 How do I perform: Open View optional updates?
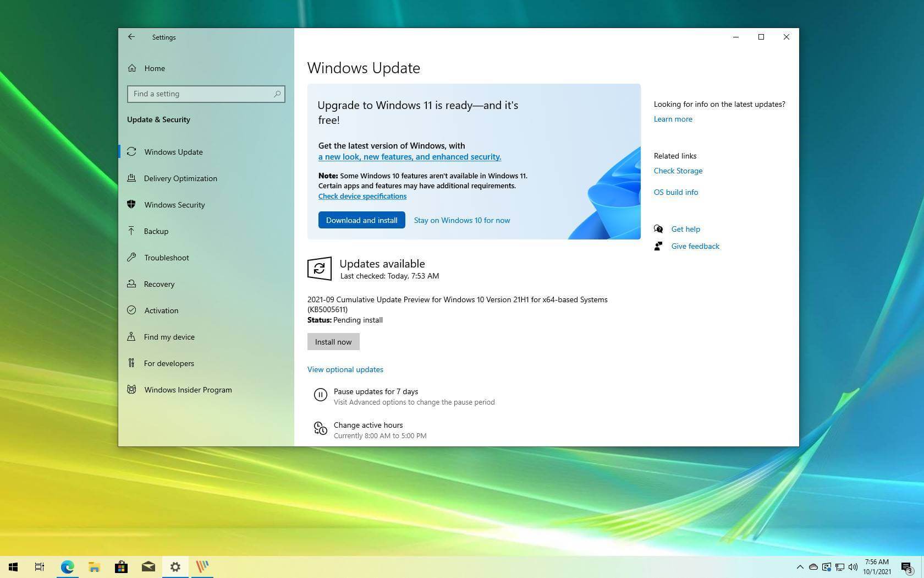click(x=345, y=369)
